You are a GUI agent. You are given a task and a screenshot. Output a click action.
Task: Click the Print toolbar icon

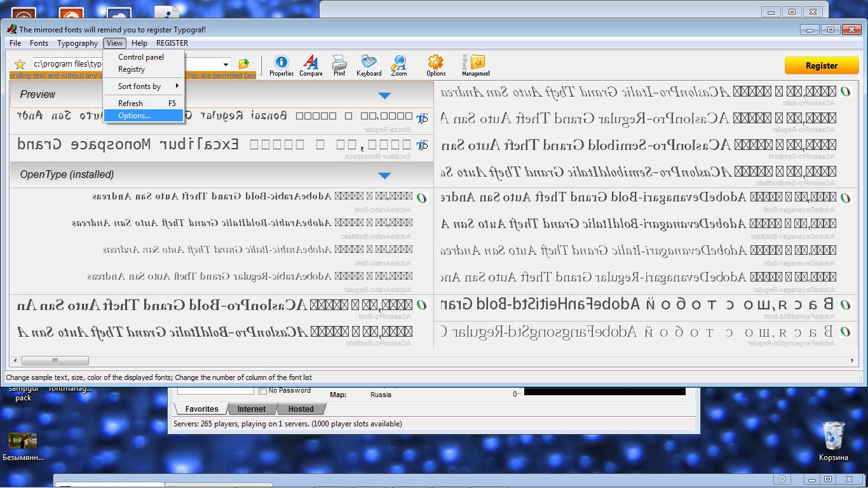click(339, 63)
